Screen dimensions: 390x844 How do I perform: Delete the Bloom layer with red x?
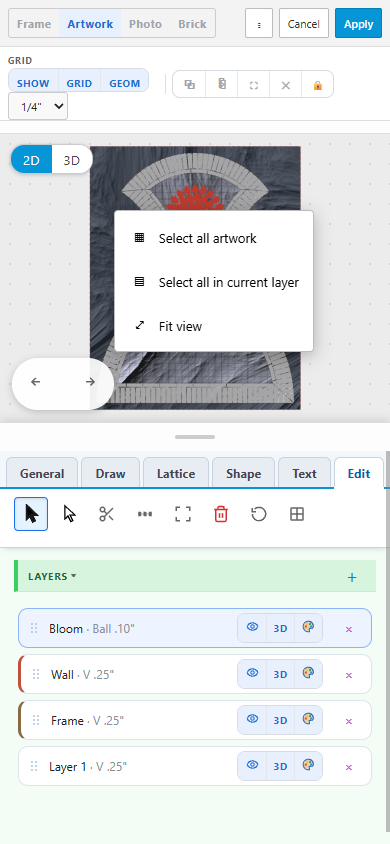click(349, 629)
